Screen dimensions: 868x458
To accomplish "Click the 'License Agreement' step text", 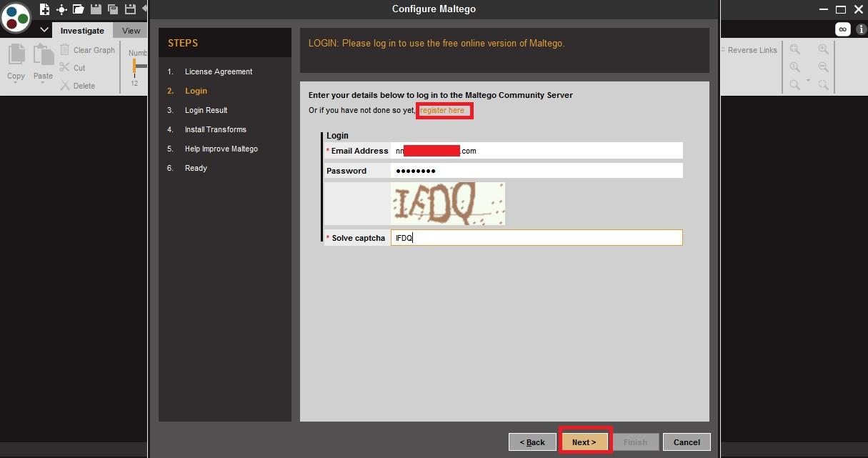I will [x=219, y=71].
